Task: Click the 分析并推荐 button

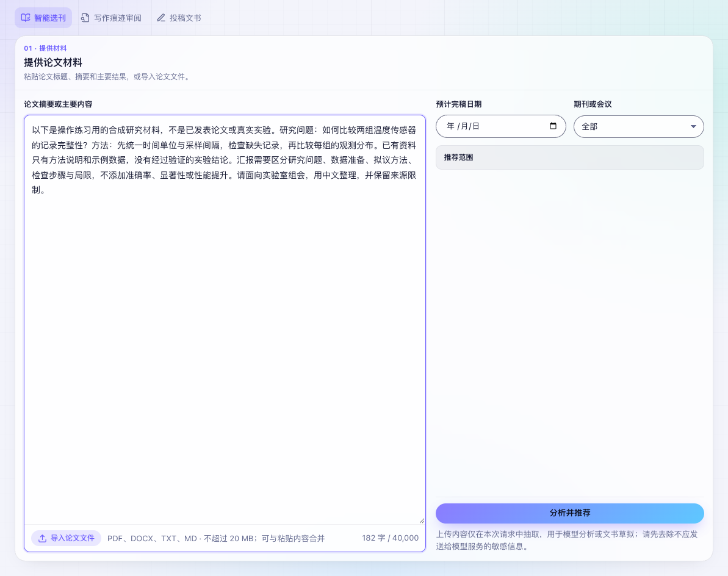Action: pyautogui.click(x=570, y=513)
